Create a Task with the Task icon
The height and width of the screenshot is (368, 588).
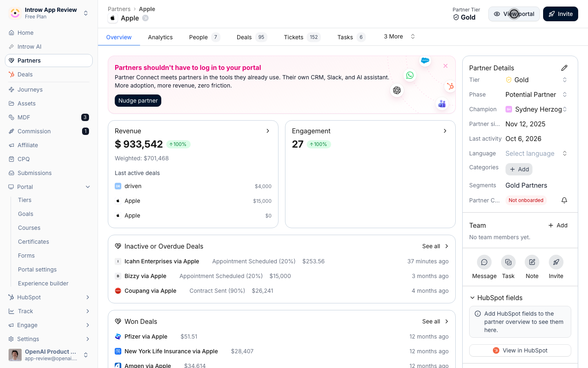pos(508,262)
